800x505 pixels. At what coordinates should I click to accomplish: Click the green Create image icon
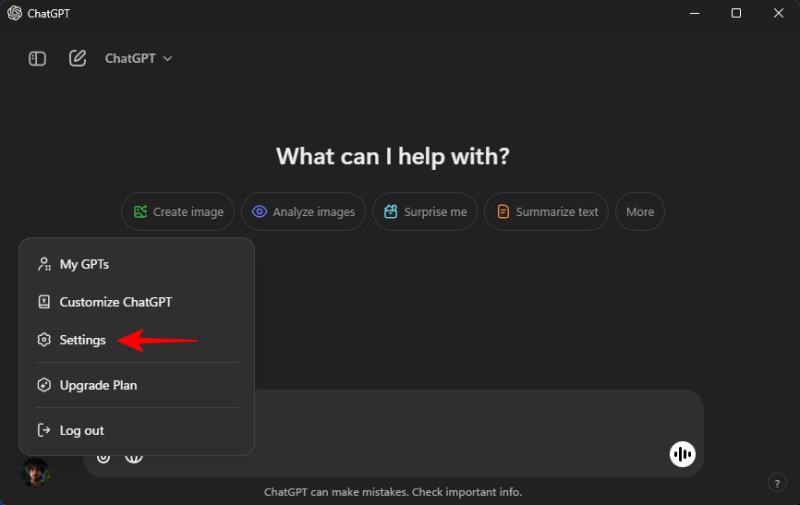[140, 212]
